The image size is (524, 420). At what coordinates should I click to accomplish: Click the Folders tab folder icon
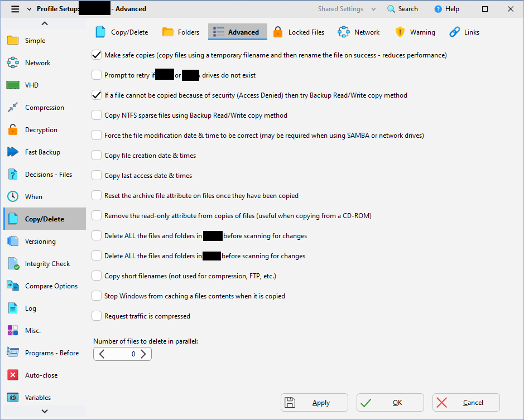pos(168,32)
